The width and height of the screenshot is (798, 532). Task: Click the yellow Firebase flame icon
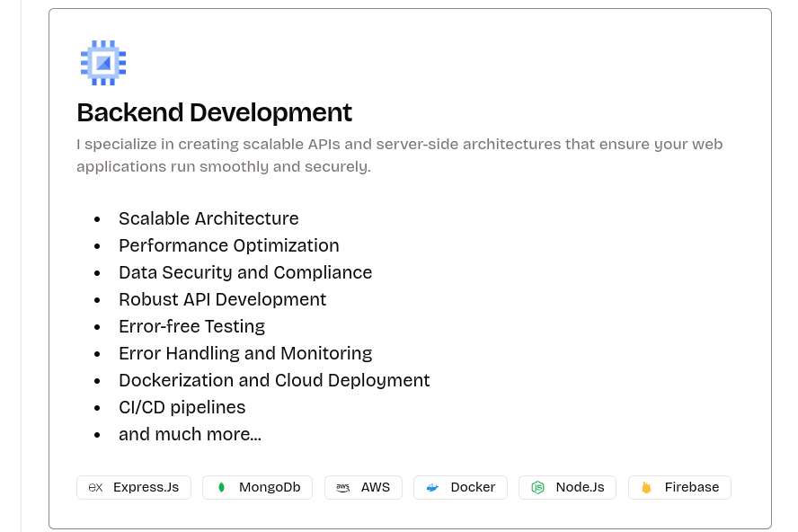point(646,487)
